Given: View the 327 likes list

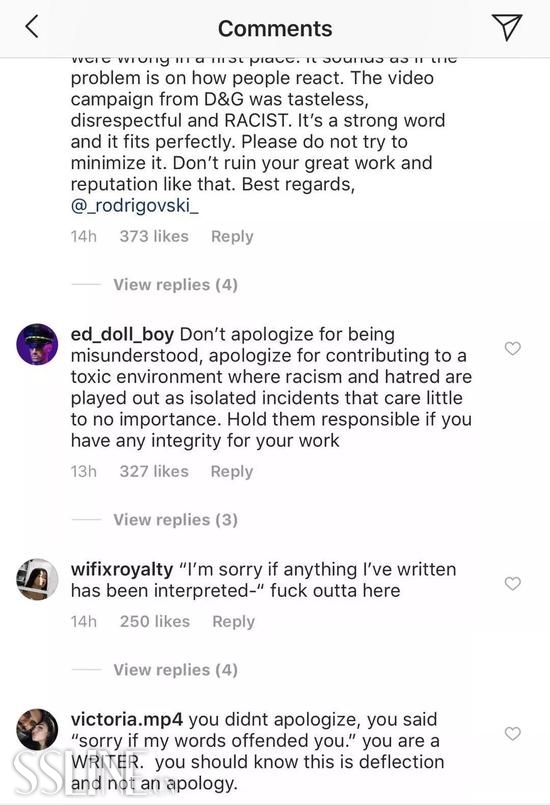Looking at the screenshot, I should pos(154,471).
